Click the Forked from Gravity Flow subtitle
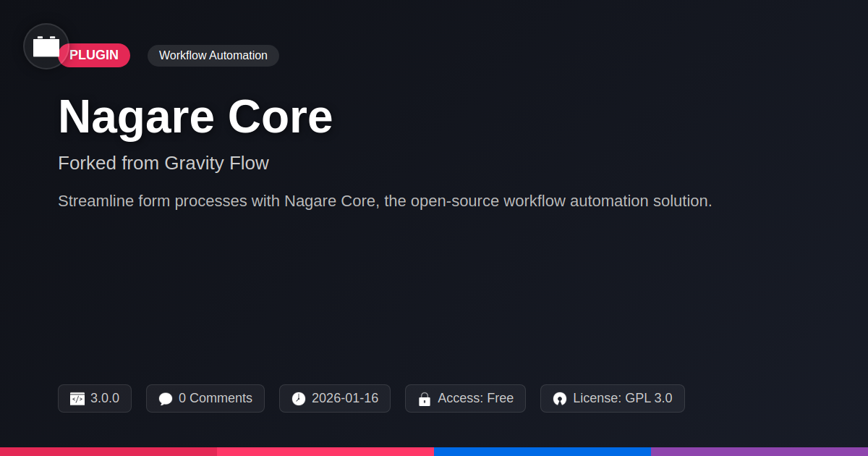868x456 pixels. [x=163, y=163]
